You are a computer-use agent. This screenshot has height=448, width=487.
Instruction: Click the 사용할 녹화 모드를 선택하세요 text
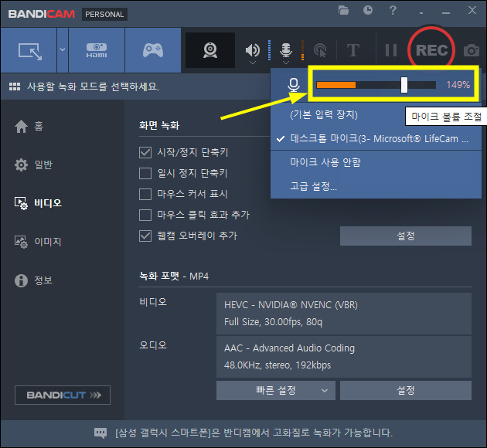pos(93,87)
